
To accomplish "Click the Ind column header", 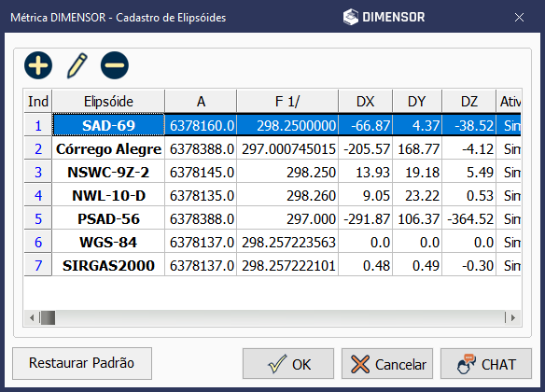I will coord(38,102).
